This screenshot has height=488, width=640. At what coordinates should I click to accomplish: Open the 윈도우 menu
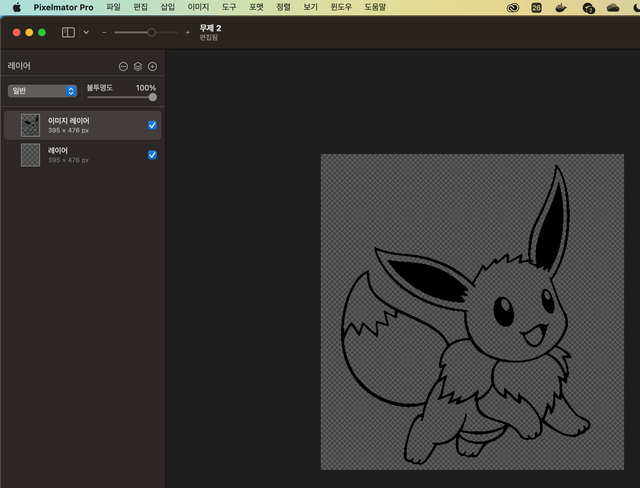point(341,7)
